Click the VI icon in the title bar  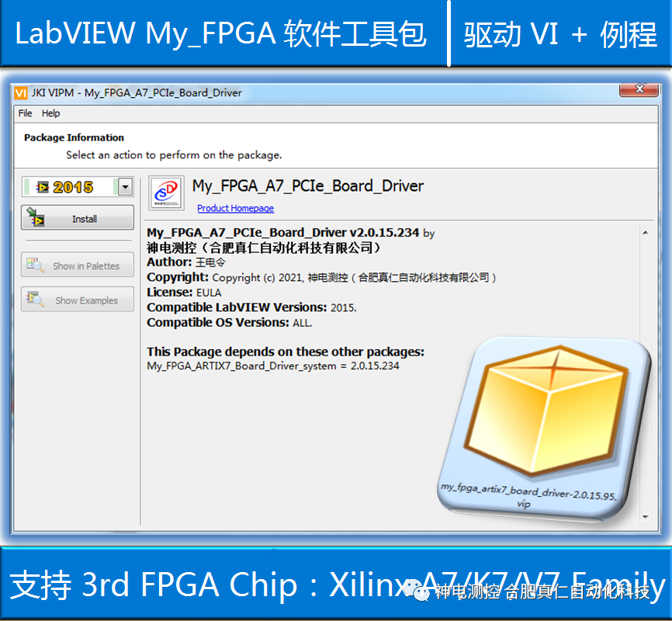click(x=21, y=92)
